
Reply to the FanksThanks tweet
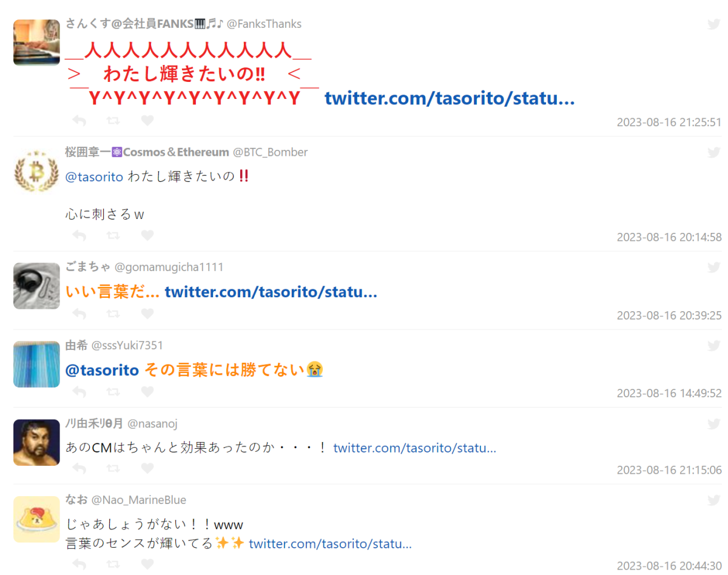coord(79,121)
